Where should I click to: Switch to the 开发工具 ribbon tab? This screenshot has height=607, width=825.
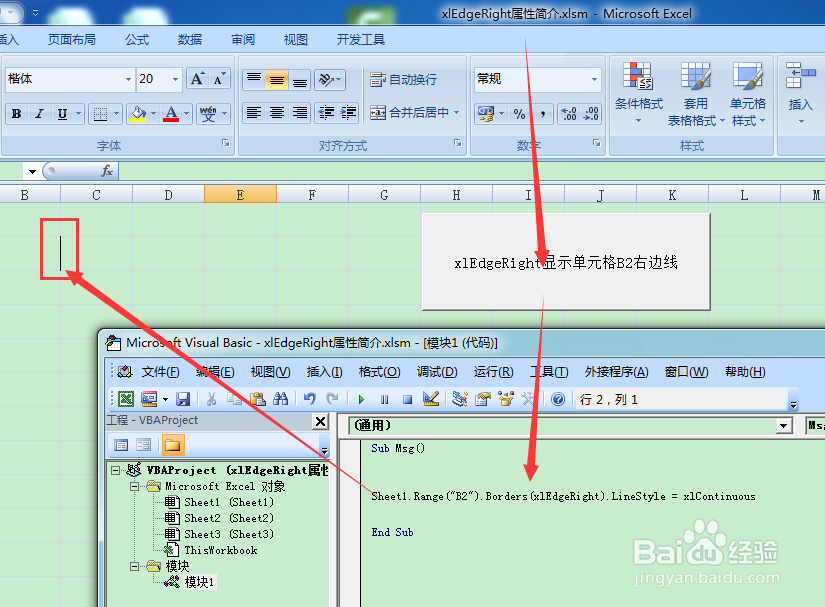(x=359, y=39)
